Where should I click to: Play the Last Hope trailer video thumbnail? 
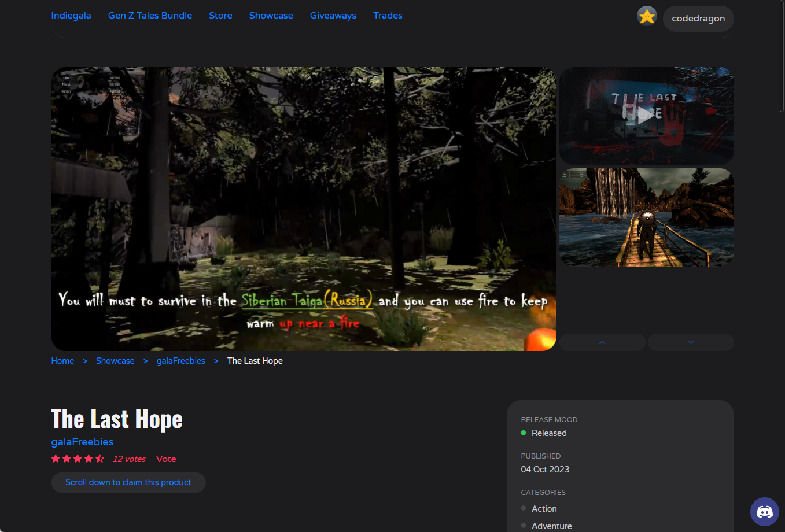(x=647, y=116)
